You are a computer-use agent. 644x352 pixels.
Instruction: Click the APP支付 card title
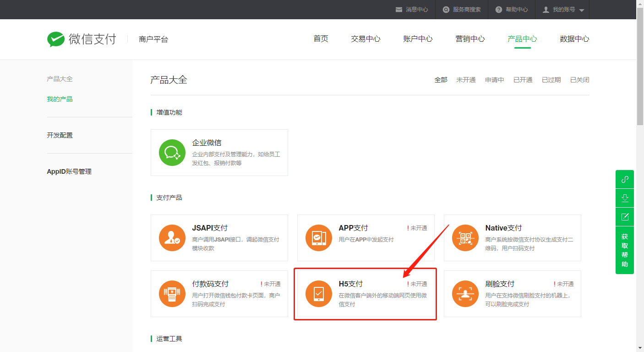[x=353, y=228]
